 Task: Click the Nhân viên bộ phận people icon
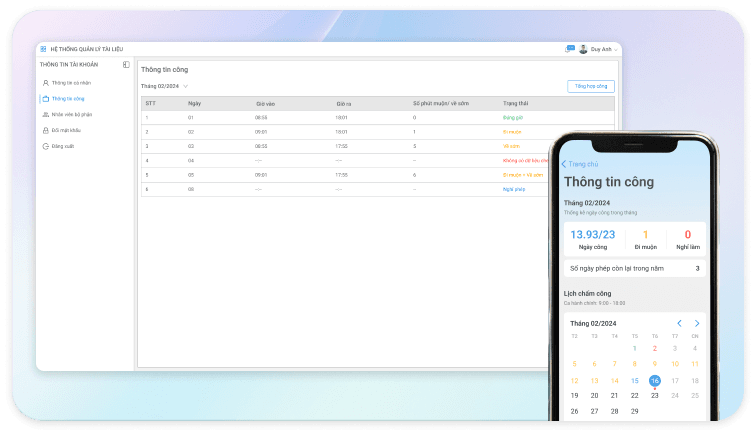click(45, 114)
